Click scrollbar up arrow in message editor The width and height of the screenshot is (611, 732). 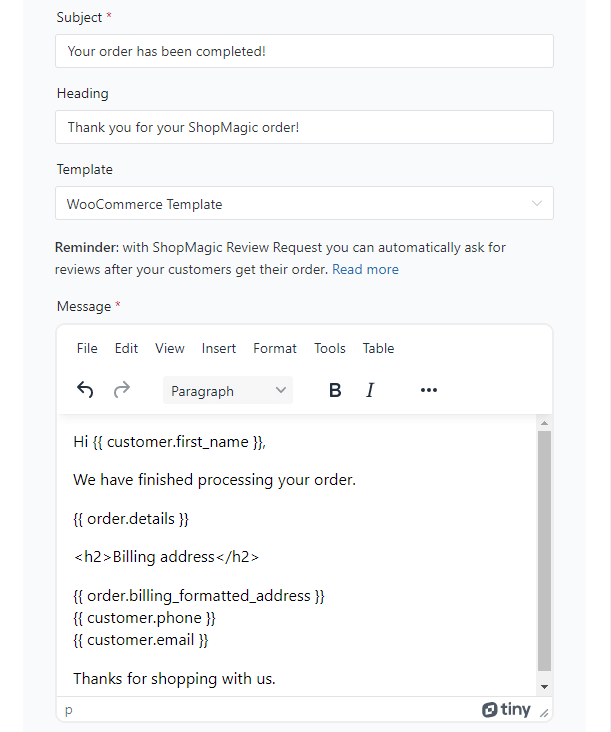tap(544, 423)
